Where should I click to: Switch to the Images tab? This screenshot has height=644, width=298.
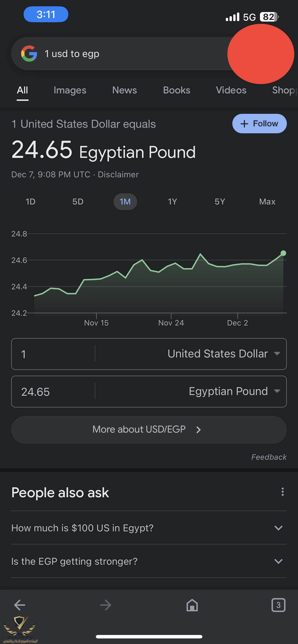click(x=70, y=90)
